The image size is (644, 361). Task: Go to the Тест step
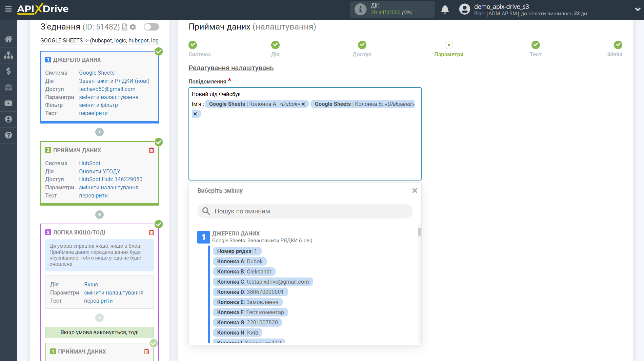536,45
